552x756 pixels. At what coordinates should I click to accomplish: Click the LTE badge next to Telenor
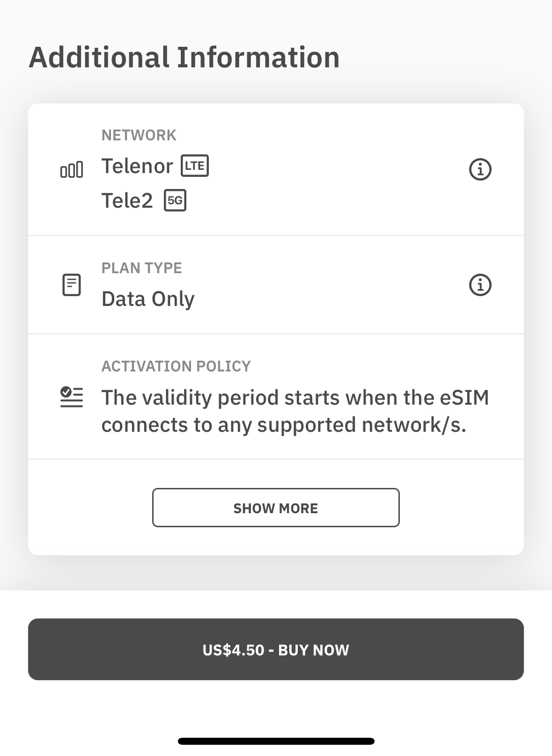point(195,166)
